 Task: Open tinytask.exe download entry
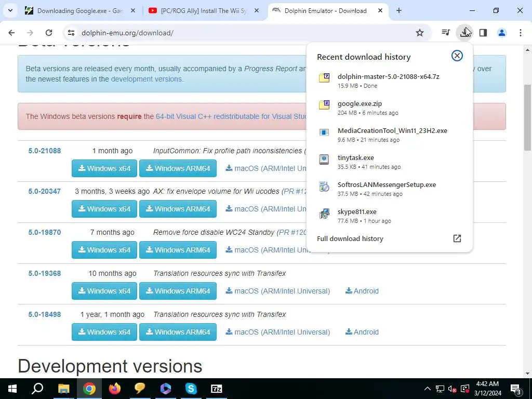(x=390, y=162)
